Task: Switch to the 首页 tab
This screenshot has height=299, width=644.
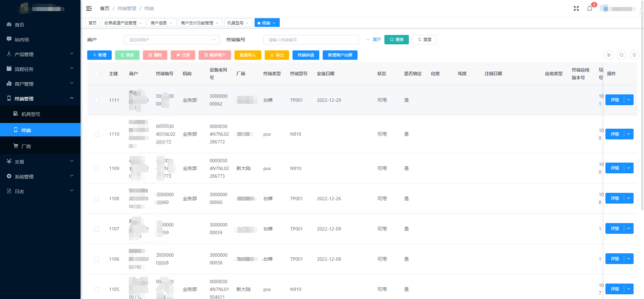Action: pyautogui.click(x=93, y=23)
